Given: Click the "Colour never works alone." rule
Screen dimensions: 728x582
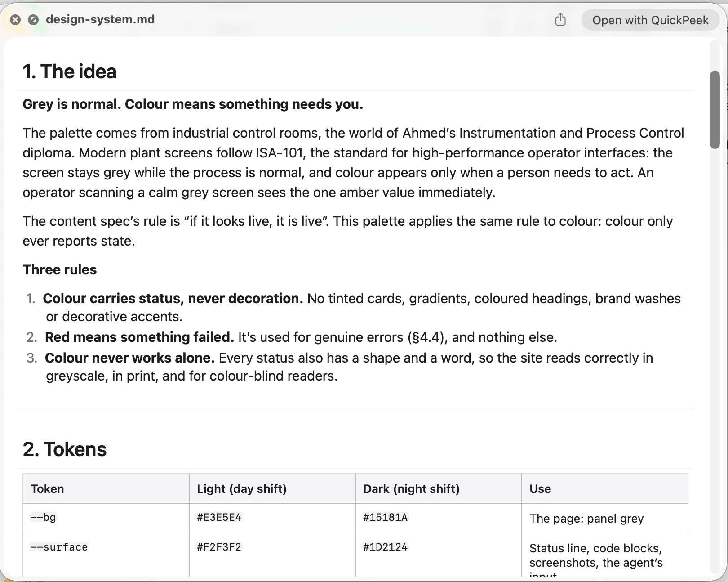Looking at the screenshot, I should pyautogui.click(x=130, y=358).
